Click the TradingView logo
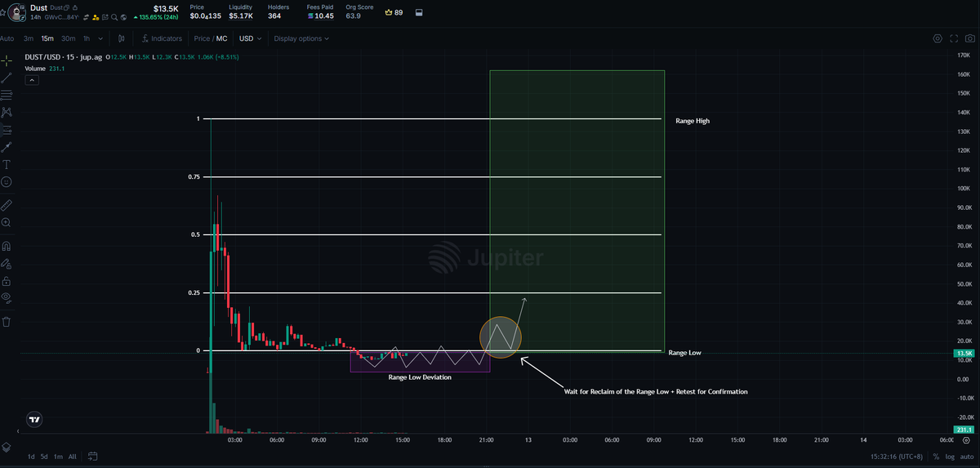The height and width of the screenshot is (468, 980). pos(33,421)
